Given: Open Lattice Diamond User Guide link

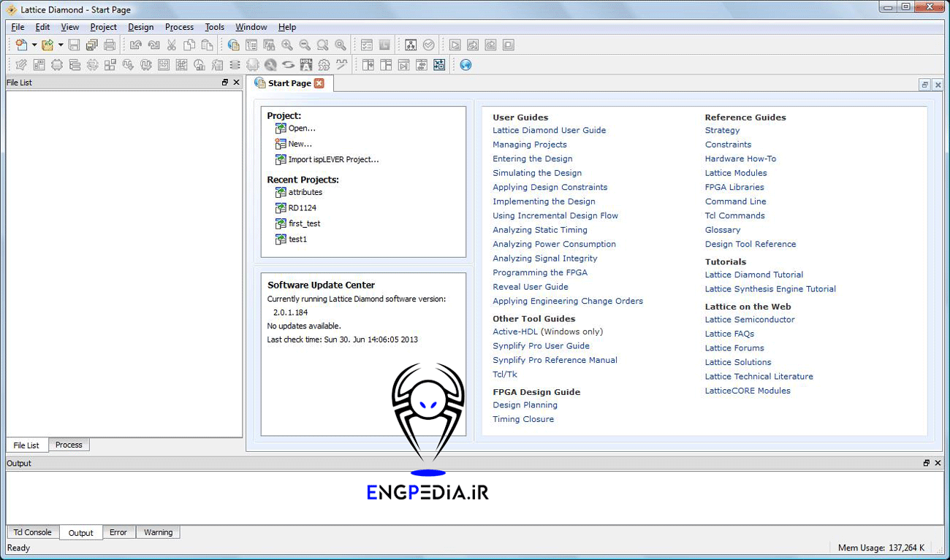Looking at the screenshot, I should [x=549, y=130].
